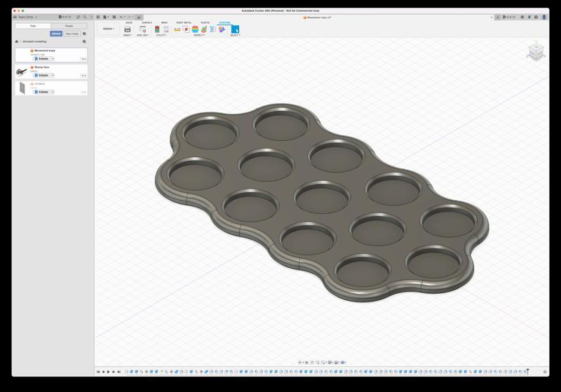The height and width of the screenshot is (392, 561).
Task: Switch to the MESH toolbar tab
Action: pyautogui.click(x=164, y=22)
